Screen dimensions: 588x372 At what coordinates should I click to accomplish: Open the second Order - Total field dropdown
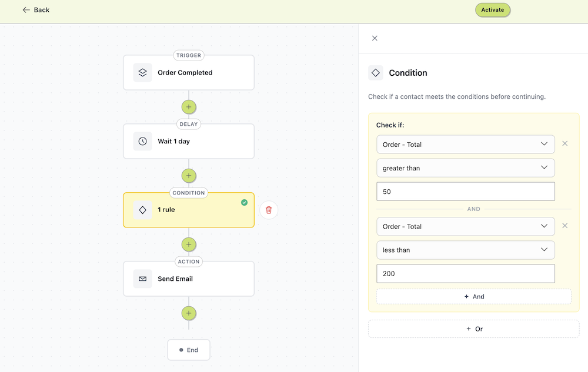click(465, 226)
